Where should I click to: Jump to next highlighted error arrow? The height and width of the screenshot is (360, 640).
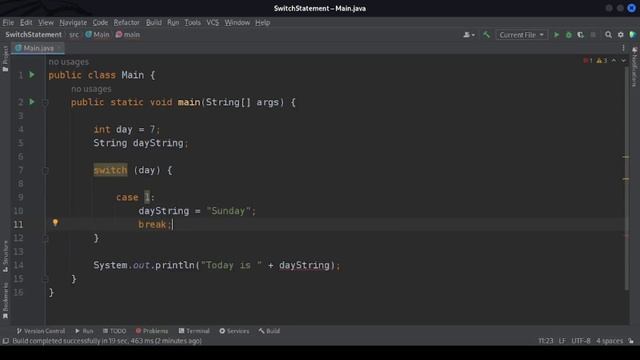(623, 60)
